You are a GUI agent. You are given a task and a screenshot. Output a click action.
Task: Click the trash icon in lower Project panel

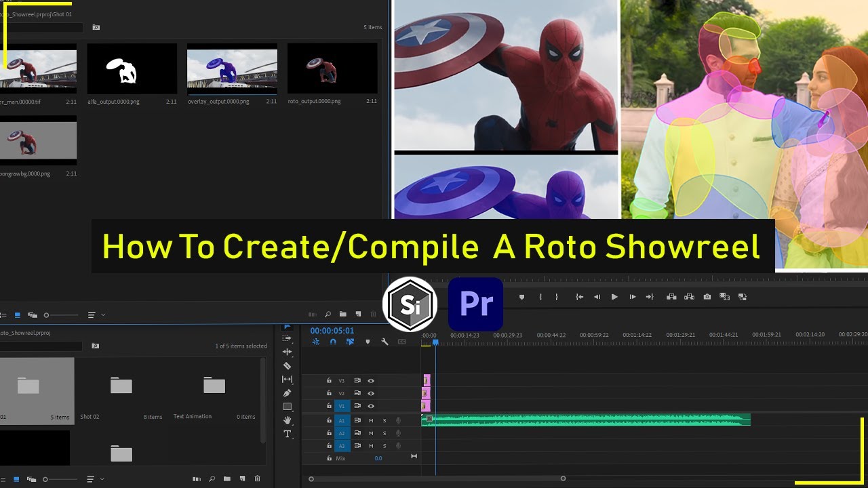[257, 479]
